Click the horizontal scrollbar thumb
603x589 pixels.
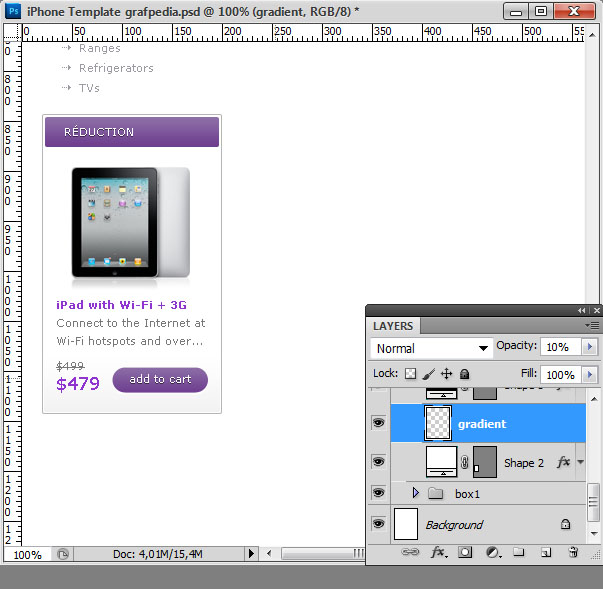[x=322, y=554]
